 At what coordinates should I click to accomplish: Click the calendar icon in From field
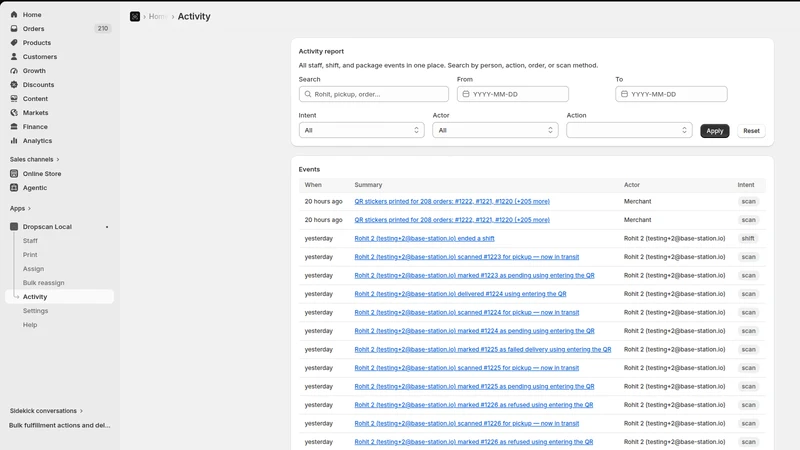tap(466, 94)
